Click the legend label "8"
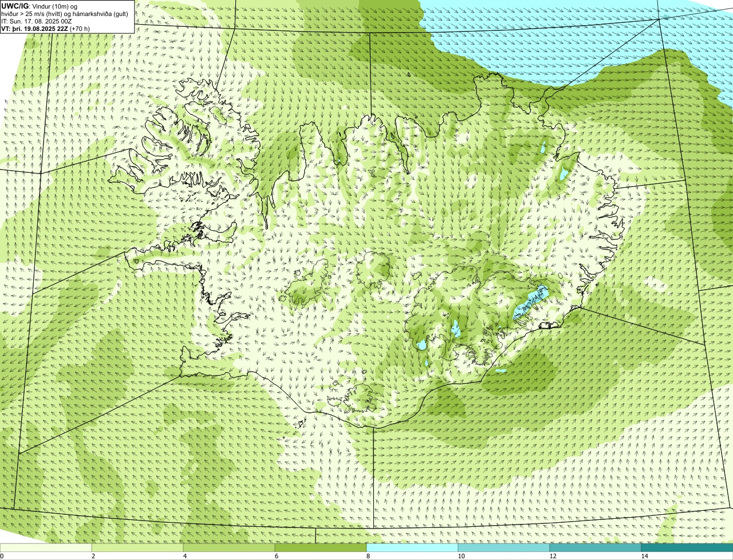 (368, 556)
